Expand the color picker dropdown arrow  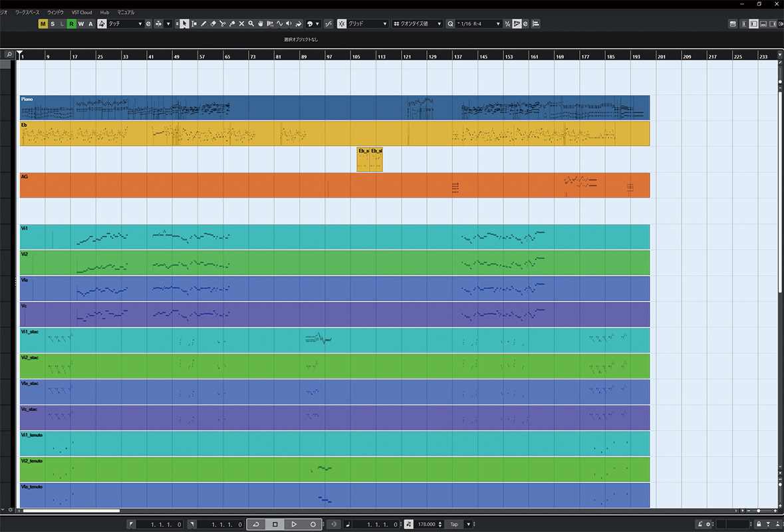[317, 24]
